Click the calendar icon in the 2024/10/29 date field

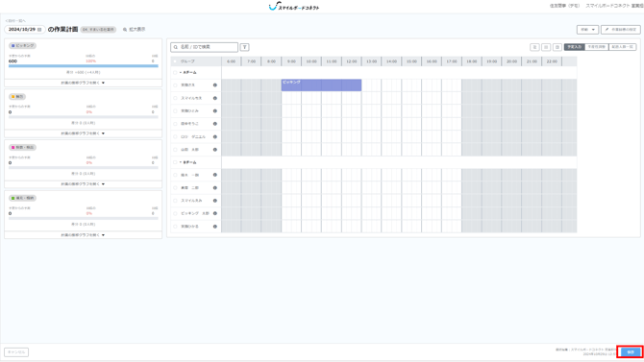(39, 30)
